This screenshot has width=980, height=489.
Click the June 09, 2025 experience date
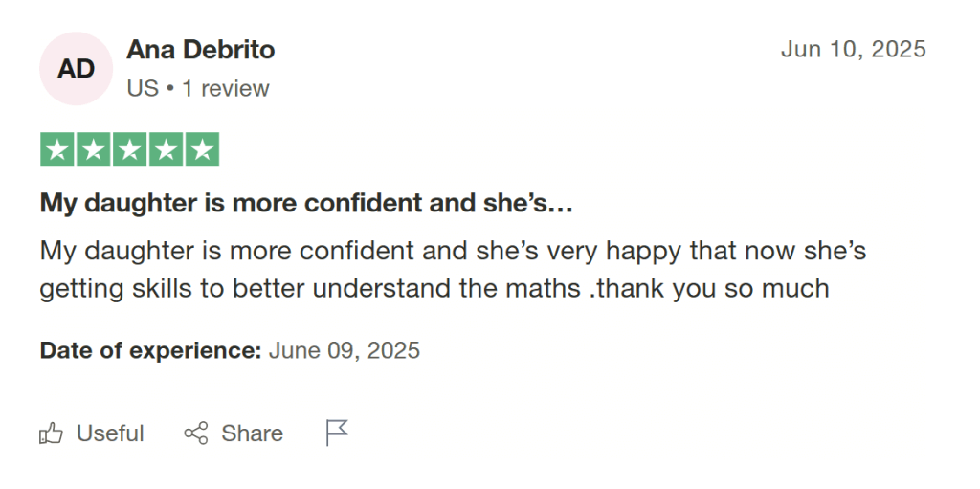(345, 350)
